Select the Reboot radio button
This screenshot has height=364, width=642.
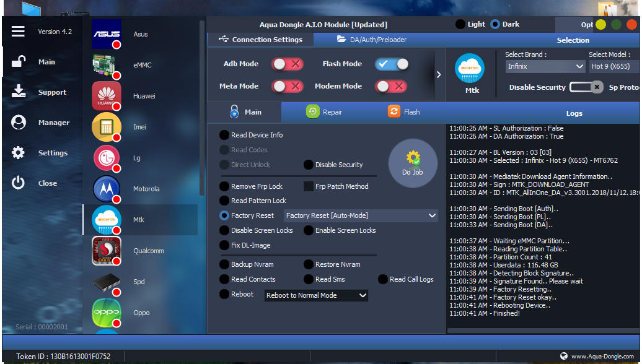(x=224, y=294)
